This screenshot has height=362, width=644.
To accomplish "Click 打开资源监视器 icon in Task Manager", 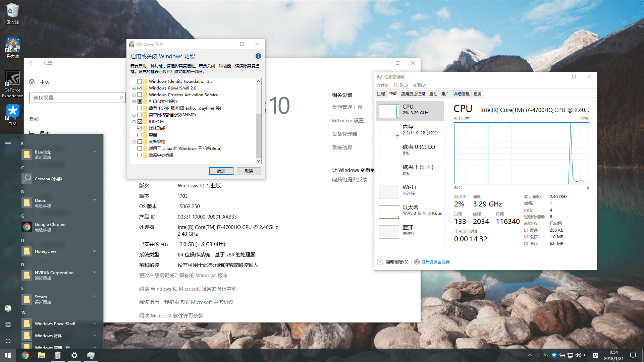I will pyautogui.click(x=417, y=262).
